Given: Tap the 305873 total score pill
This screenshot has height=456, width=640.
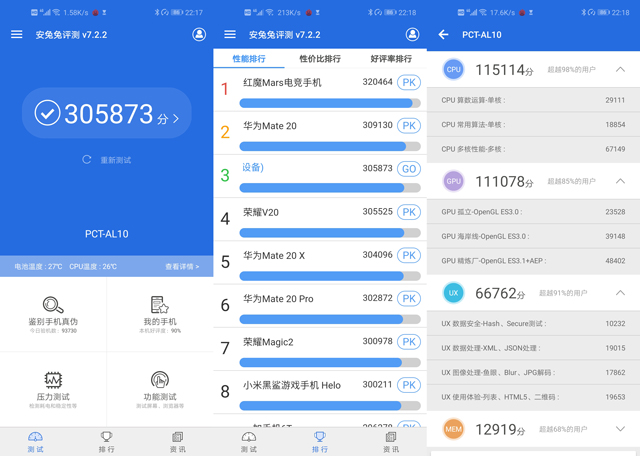Looking at the screenshot, I should [107, 113].
